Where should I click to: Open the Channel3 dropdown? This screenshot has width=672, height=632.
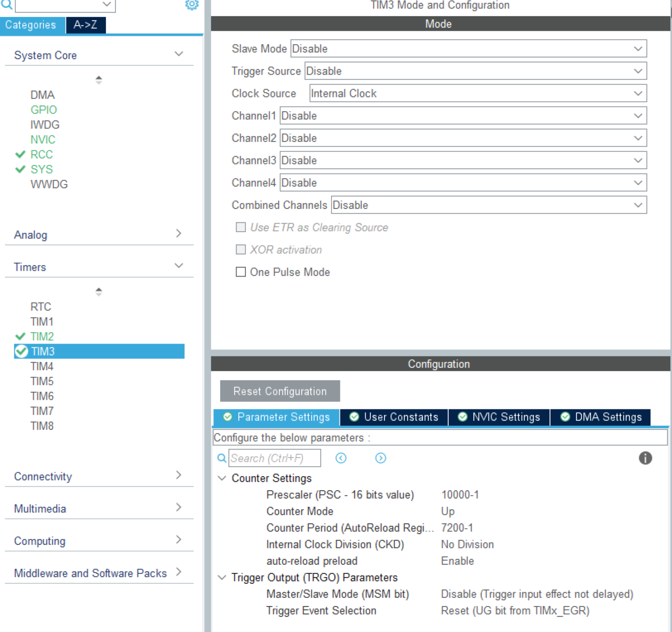(463, 160)
